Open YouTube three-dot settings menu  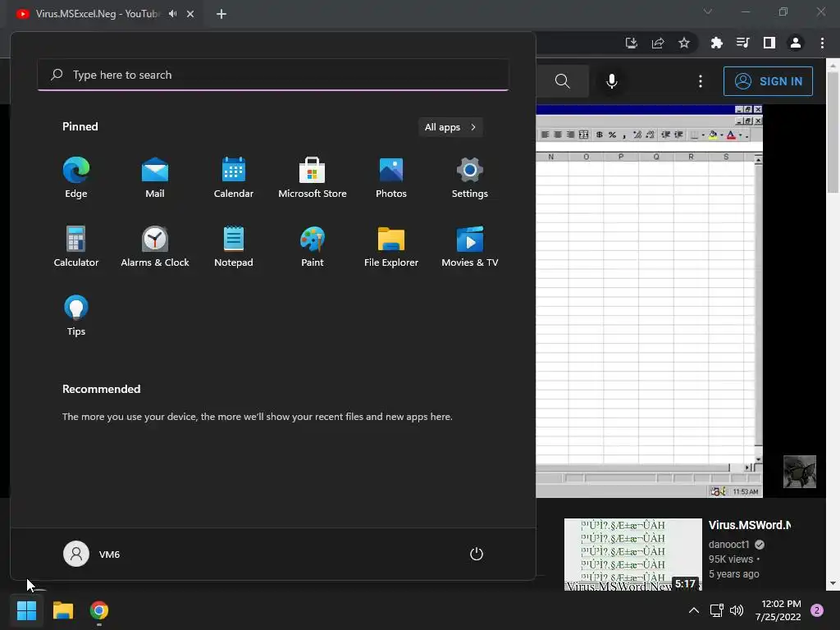tap(701, 81)
